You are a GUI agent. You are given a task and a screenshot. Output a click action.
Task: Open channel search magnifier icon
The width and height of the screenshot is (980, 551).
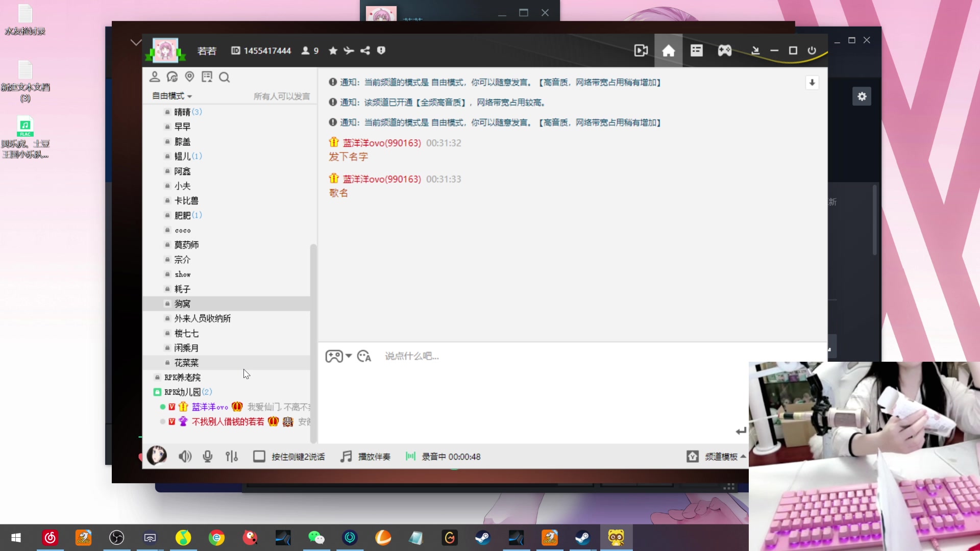pos(224,78)
